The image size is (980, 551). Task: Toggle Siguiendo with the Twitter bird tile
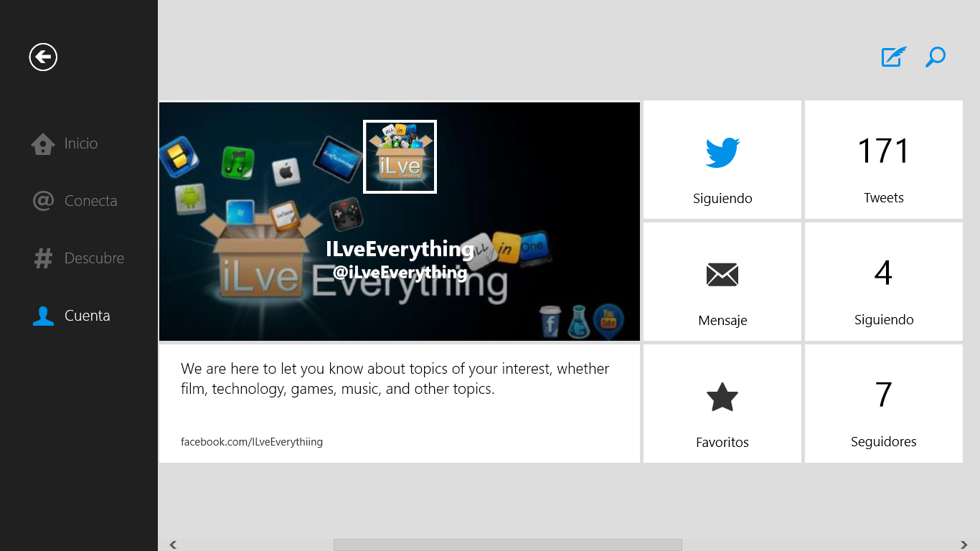point(722,160)
